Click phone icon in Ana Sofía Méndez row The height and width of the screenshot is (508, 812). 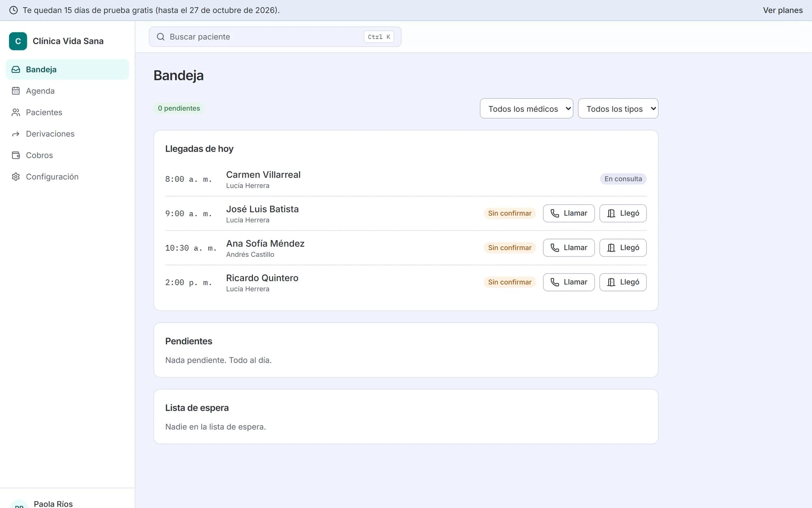555,248
